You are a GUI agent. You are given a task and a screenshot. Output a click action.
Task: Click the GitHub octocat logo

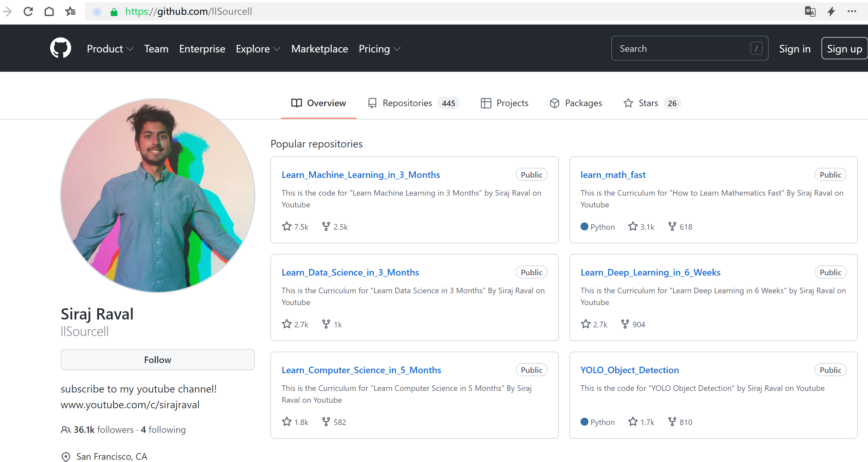[x=61, y=48]
